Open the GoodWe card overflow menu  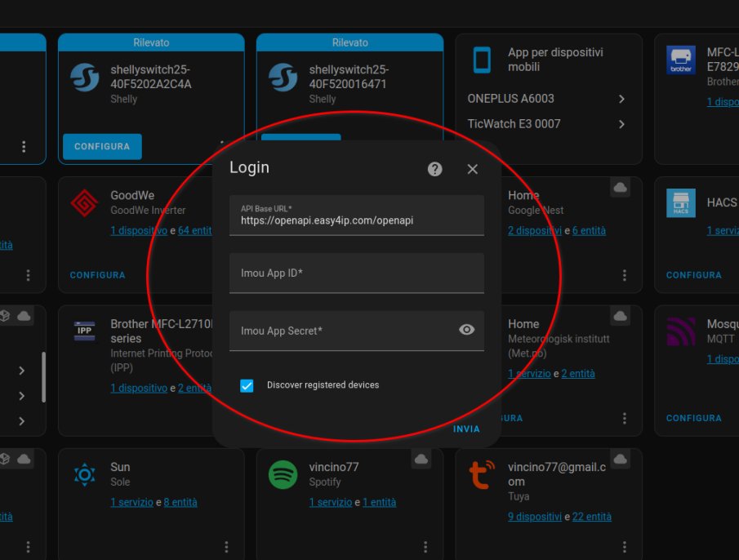pyautogui.click(x=226, y=274)
